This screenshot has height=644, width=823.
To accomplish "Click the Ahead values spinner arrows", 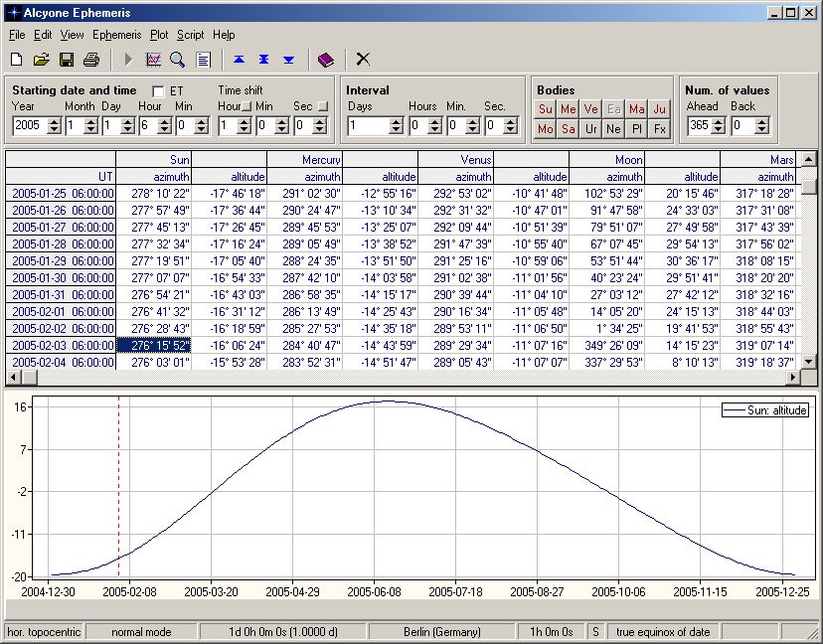I will point(719,126).
